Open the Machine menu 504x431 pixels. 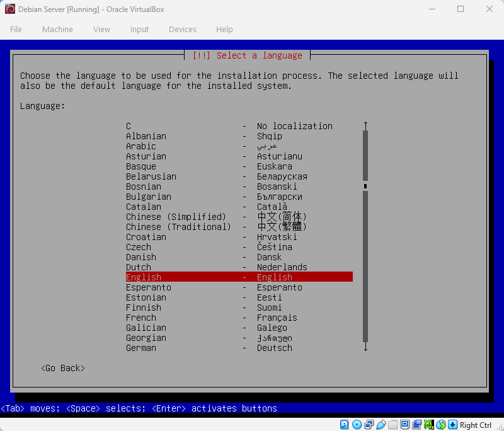[57, 29]
